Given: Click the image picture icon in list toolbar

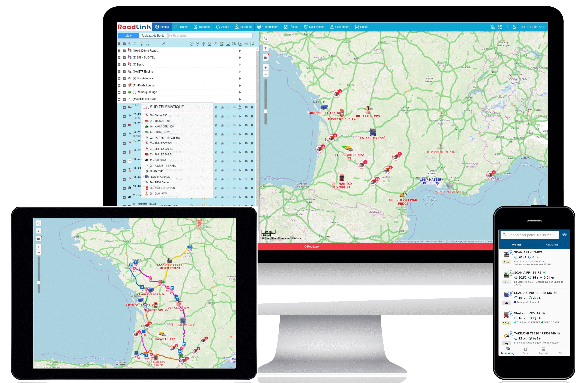Looking at the screenshot, I should 228,44.
